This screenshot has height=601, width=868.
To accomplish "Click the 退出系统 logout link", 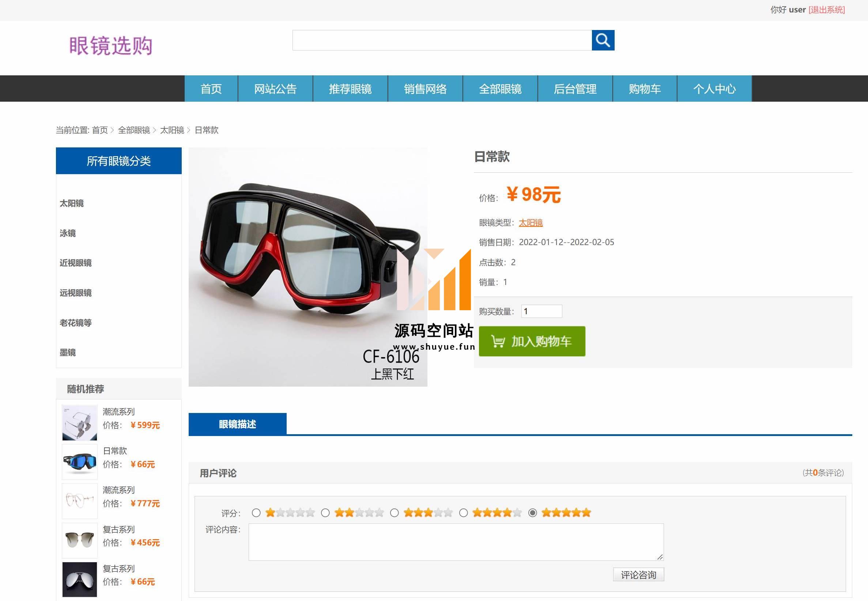I will [x=827, y=10].
